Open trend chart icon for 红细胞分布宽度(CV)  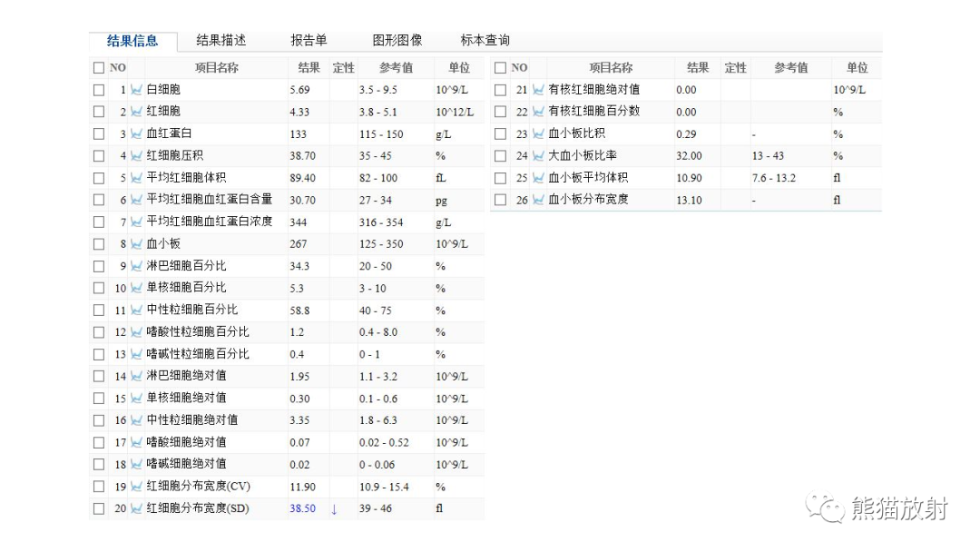pyautogui.click(x=136, y=487)
